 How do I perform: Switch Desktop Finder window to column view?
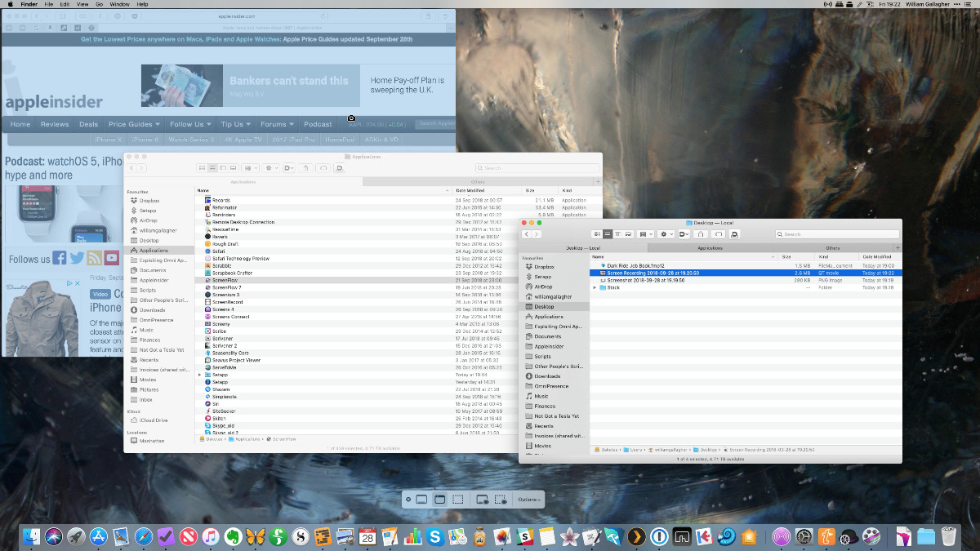[617, 234]
